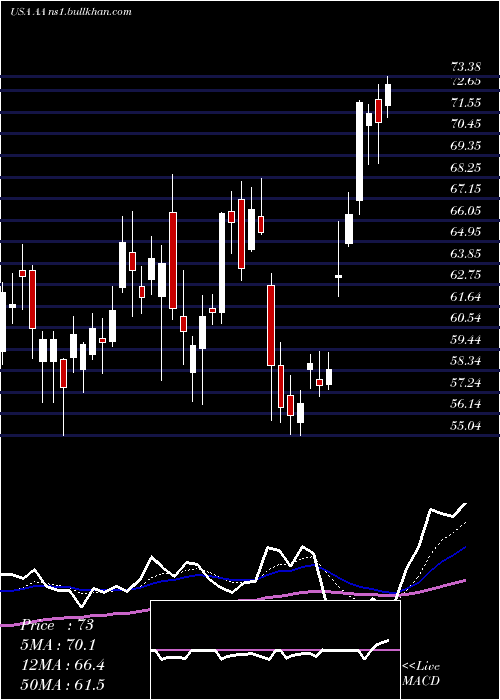The image size is (500, 700).
Task: Click the 73.38 price axis label
Action: (466, 67)
